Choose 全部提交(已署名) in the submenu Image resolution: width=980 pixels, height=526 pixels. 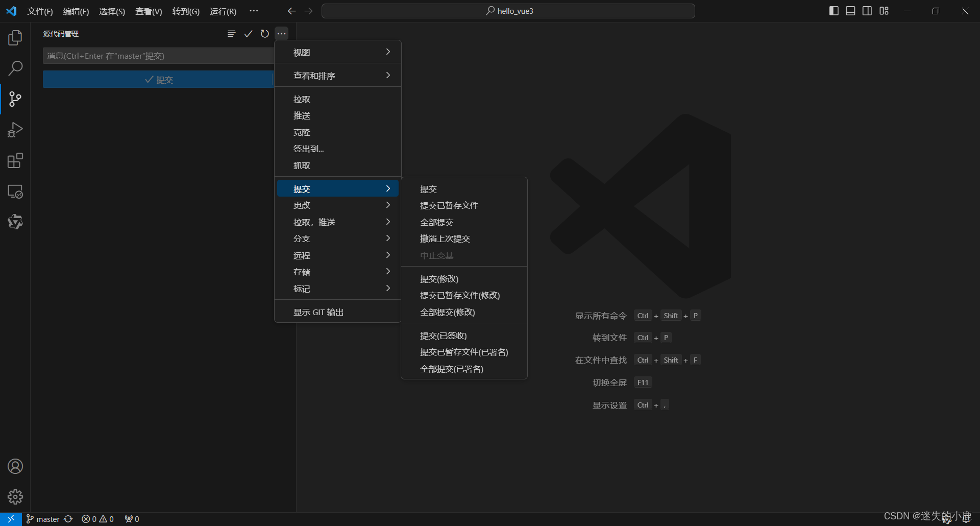point(464,369)
